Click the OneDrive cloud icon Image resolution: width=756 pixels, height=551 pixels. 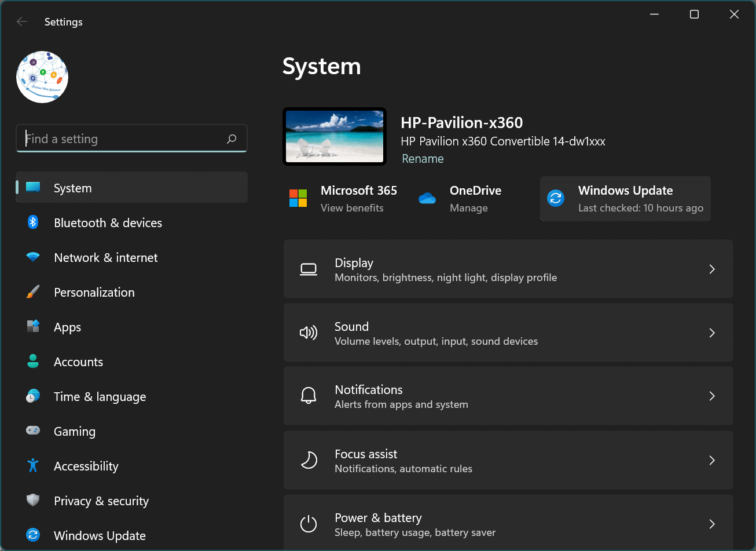pyautogui.click(x=427, y=198)
